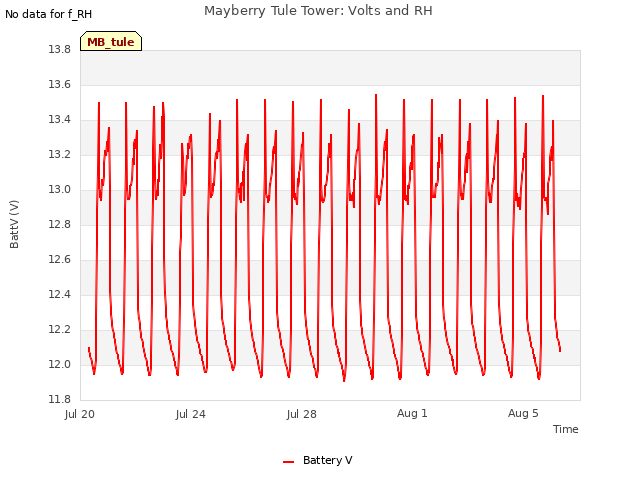Click the 'No data for f_RH' message
This screenshot has height=480, width=640.
pyautogui.click(x=49, y=14)
